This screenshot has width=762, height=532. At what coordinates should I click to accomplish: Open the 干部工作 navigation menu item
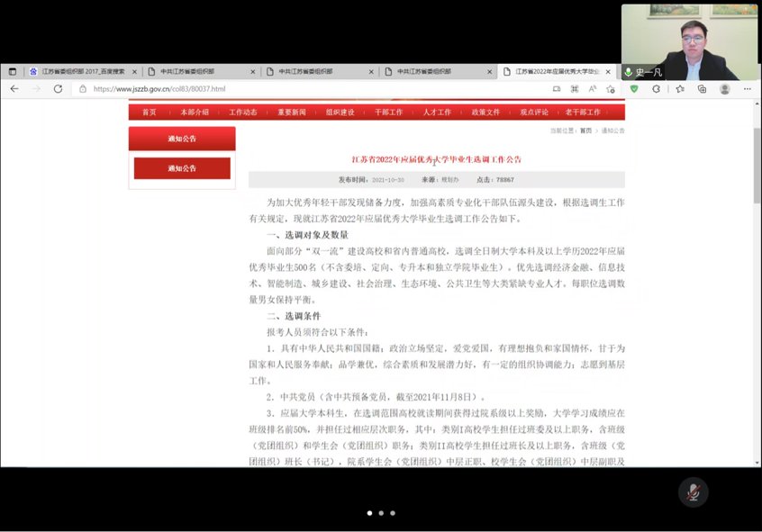coord(389,113)
